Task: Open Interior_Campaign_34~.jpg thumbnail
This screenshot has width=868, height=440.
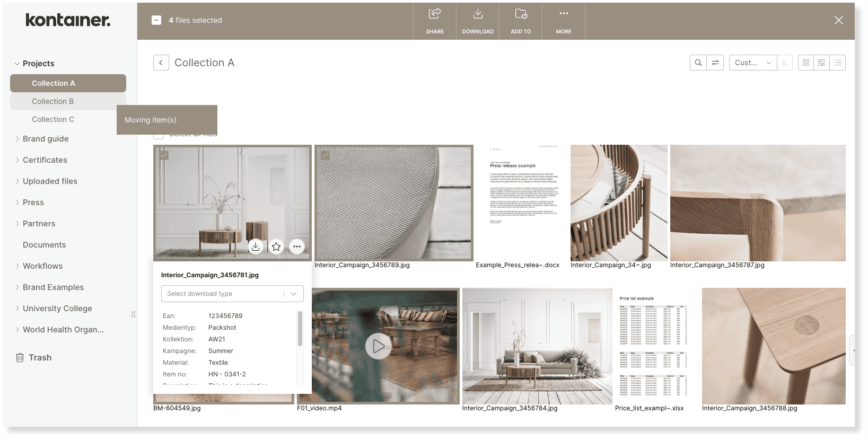Action: click(619, 203)
